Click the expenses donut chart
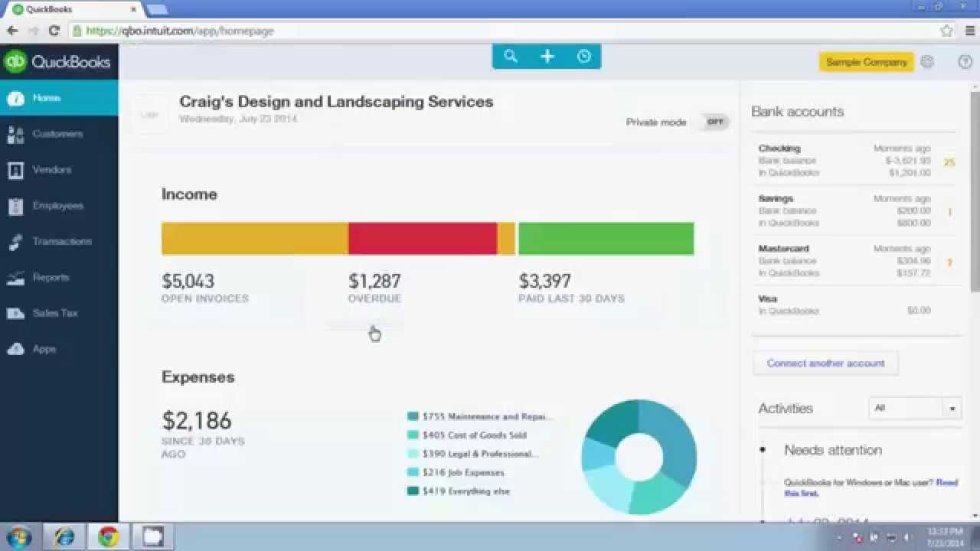This screenshot has width=980, height=551. tap(639, 457)
